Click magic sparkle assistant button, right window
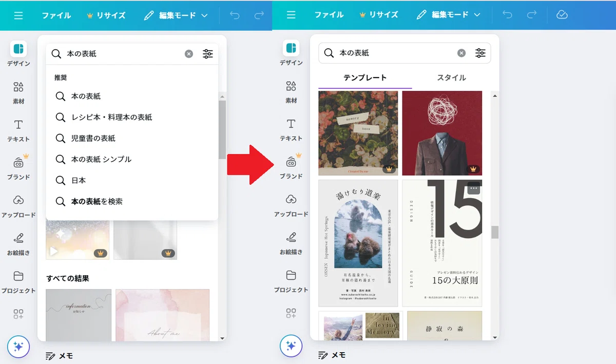Screen dimensions: 616x364 (291, 346)
